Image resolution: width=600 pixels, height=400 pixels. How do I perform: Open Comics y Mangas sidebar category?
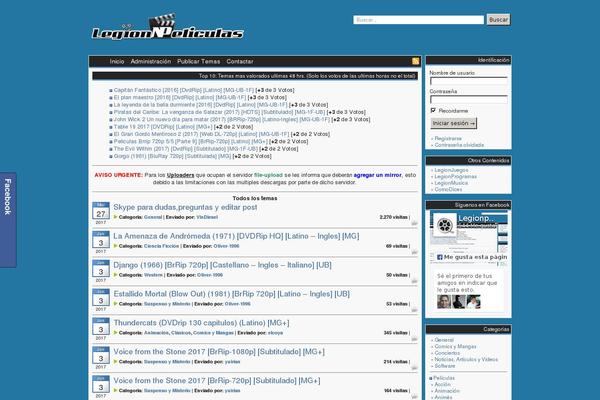[455, 346]
